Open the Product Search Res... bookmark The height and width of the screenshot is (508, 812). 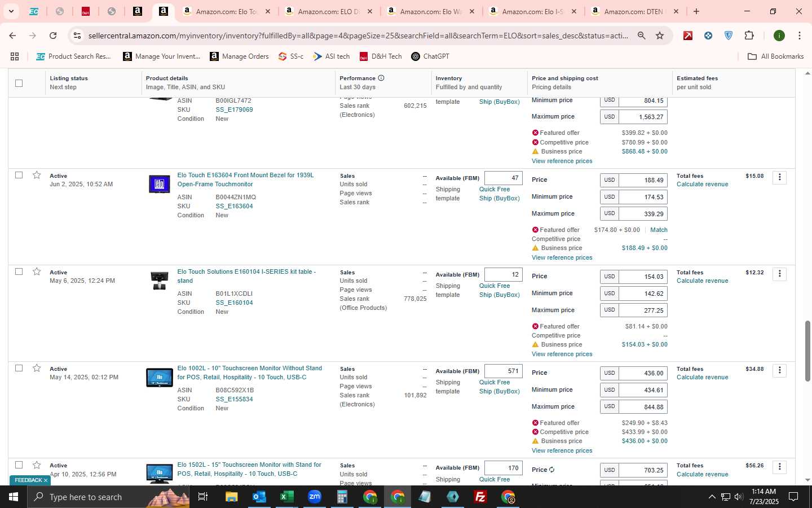[73, 56]
